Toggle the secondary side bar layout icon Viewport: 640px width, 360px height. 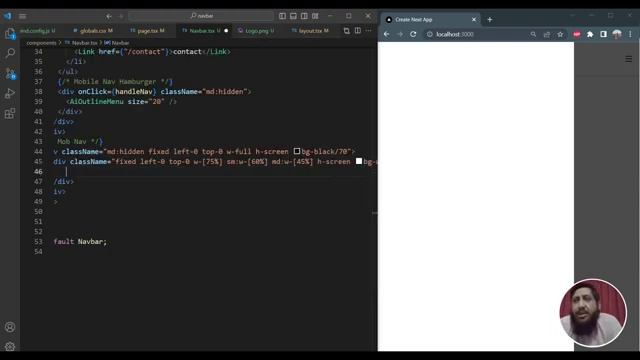pos(304,16)
